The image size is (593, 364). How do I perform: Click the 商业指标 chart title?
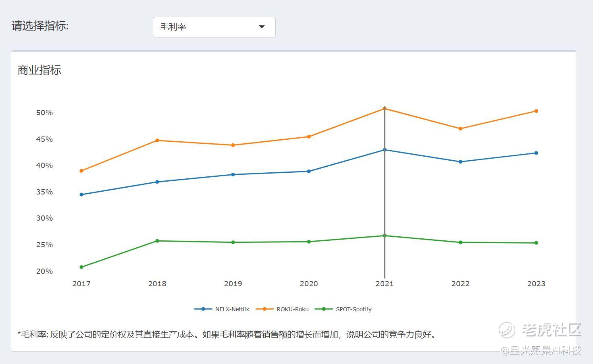tap(40, 70)
